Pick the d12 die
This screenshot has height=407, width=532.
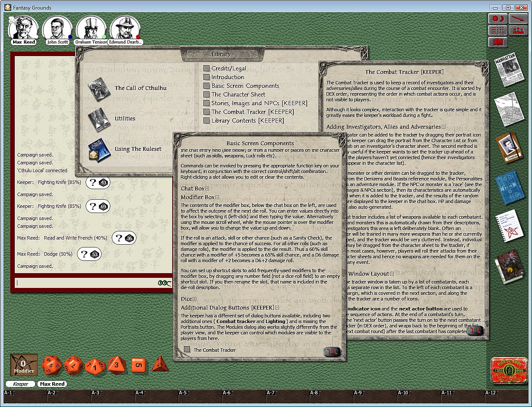73,365
